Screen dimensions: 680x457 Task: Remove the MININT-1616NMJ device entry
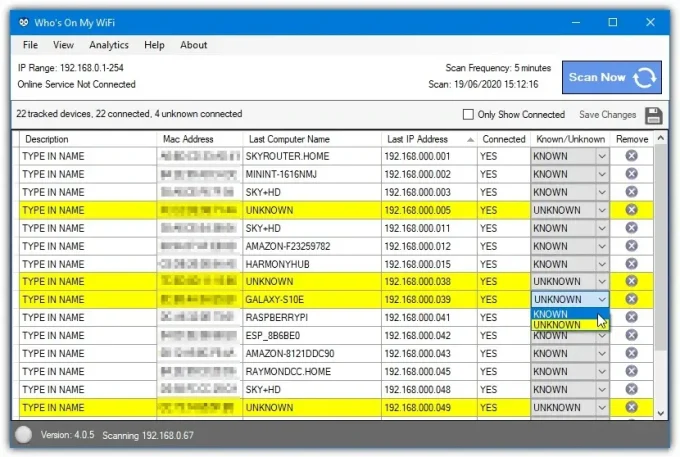click(631, 174)
